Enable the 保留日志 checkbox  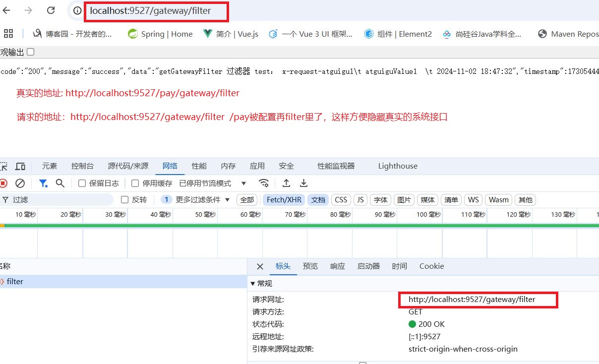tap(81, 183)
